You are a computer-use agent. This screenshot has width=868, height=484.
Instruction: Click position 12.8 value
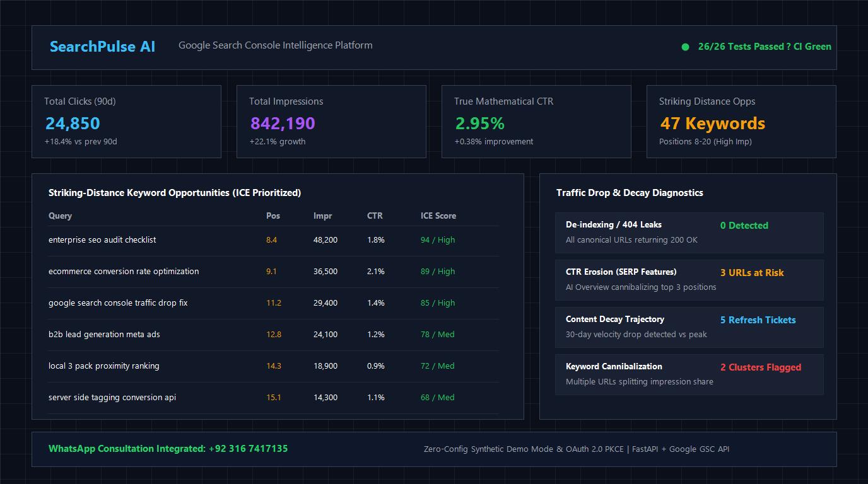pyautogui.click(x=274, y=335)
